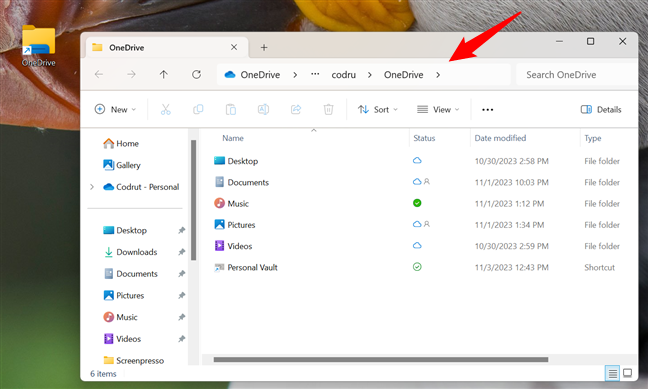Open Screenpresso folder in sidebar

pyautogui.click(x=133, y=360)
